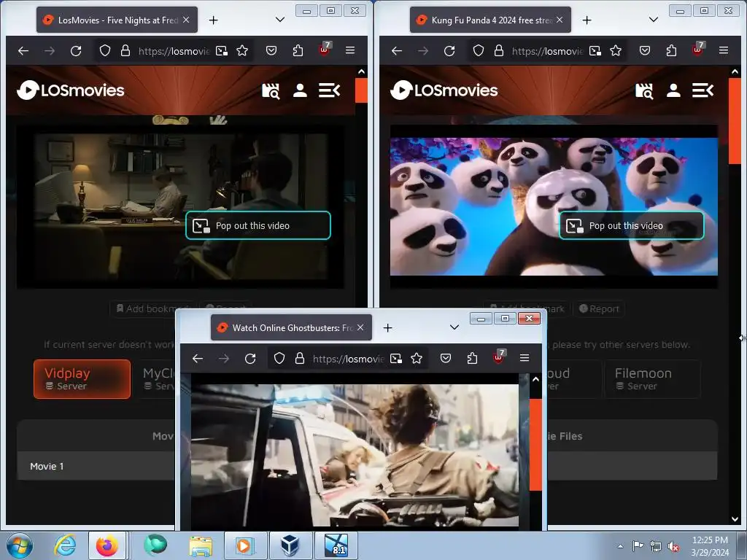
Task: Click padlock site info in Five Nights window
Action: coord(125,50)
